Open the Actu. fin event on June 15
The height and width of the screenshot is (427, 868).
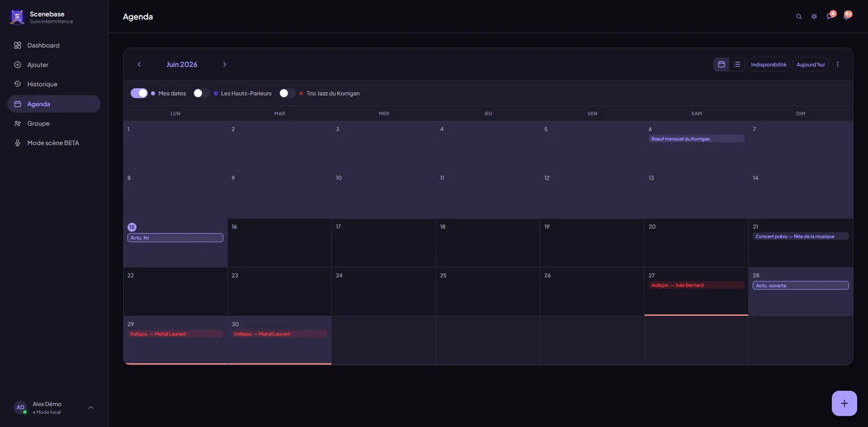175,238
